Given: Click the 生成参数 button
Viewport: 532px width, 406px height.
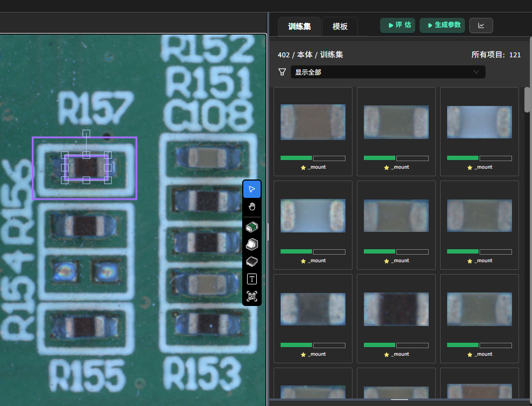Looking at the screenshot, I should pos(442,25).
